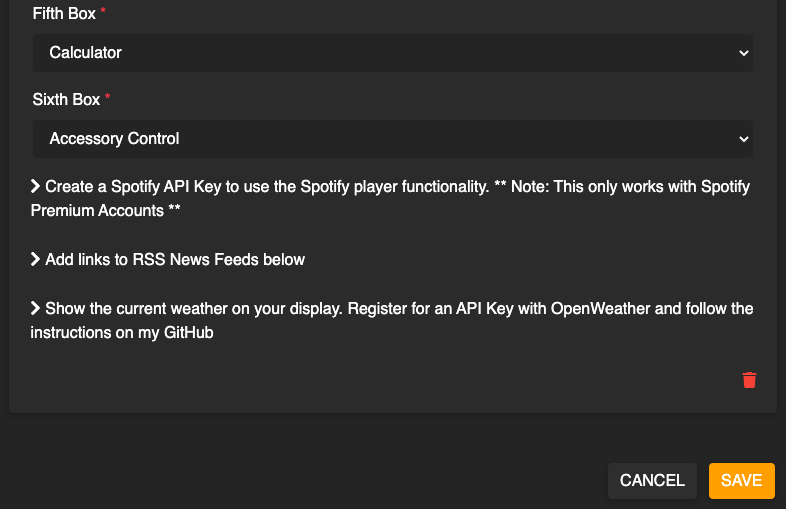Click the 'Premium Accounts **' note text

(105, 211)
